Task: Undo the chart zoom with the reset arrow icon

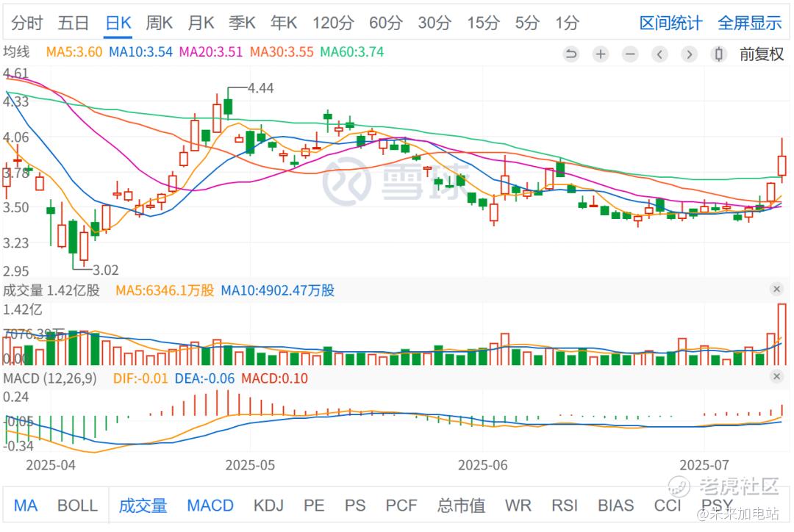Action: 571,54
